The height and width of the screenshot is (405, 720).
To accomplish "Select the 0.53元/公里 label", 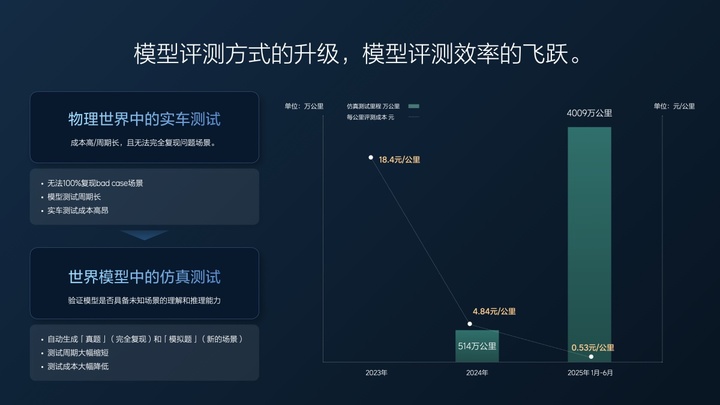I will (592, 348).
